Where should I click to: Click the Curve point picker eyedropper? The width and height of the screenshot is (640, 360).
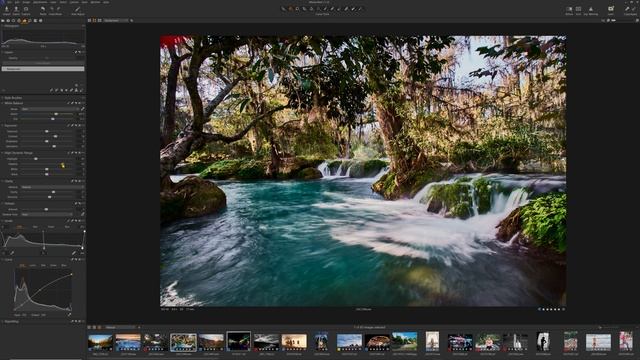click(x=69, y=315)
